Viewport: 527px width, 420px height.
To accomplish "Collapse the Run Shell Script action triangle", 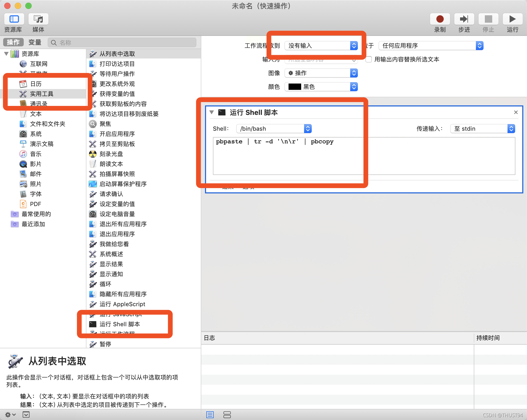I will tap(212, 113).
